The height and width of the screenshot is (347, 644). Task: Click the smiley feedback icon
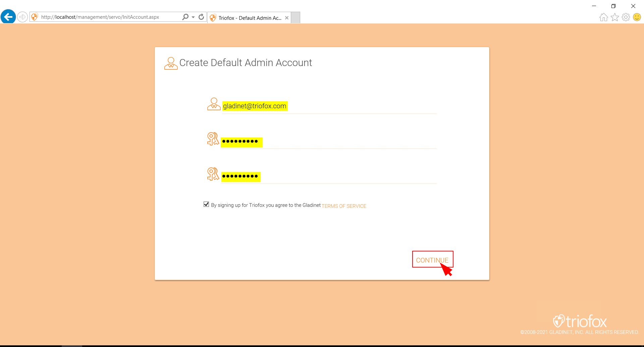tap(637, 17)
